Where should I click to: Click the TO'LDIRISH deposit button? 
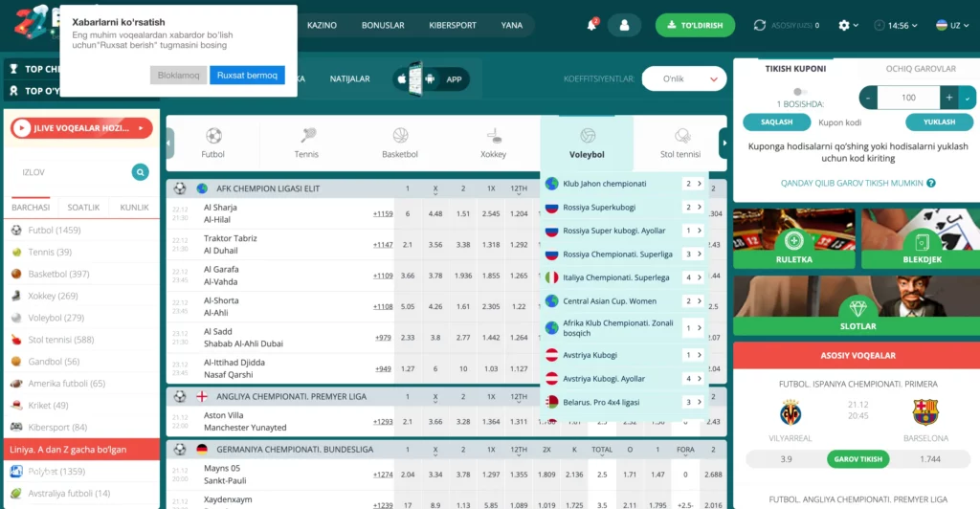695,25
